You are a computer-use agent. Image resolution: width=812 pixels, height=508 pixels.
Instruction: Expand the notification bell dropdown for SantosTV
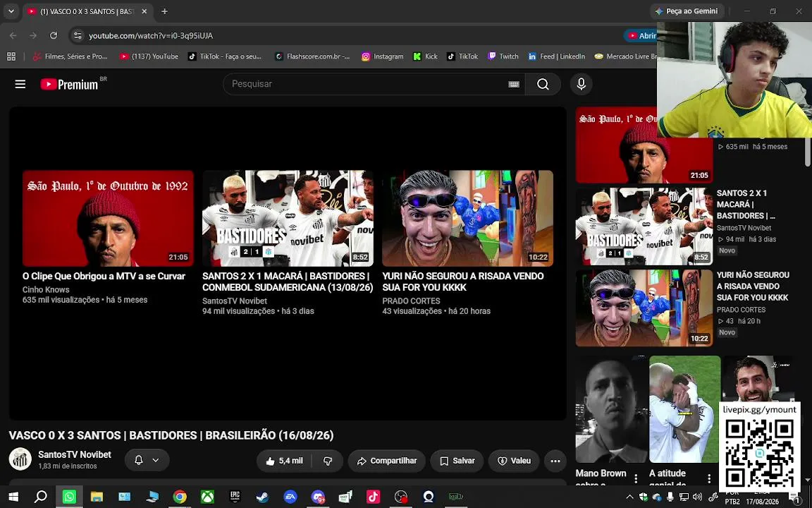click(147, 460)
